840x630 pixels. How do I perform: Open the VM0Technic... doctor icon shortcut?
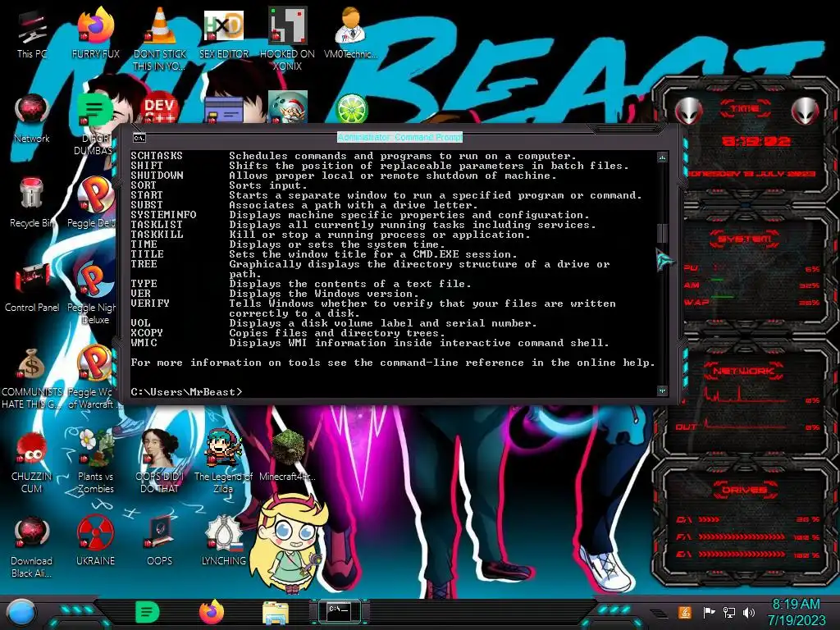[x=350, y=33]
